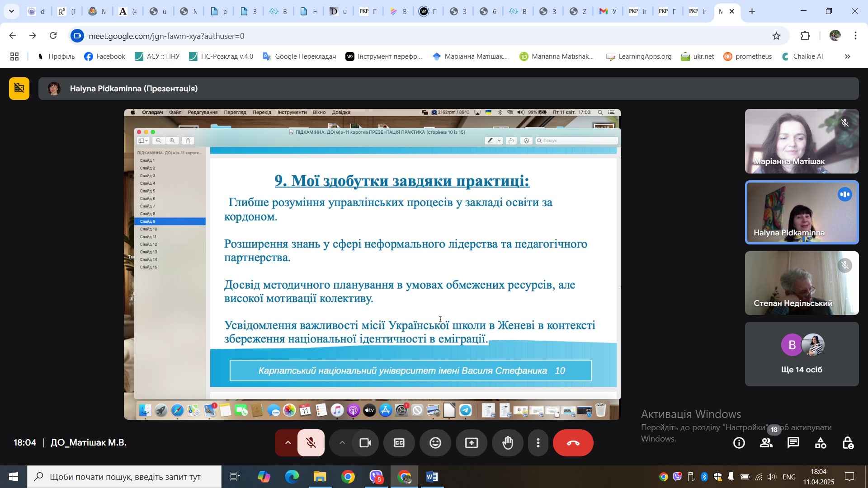Open the Facebook bookmark
The image size is (868, 488).
tap(105, 56)
